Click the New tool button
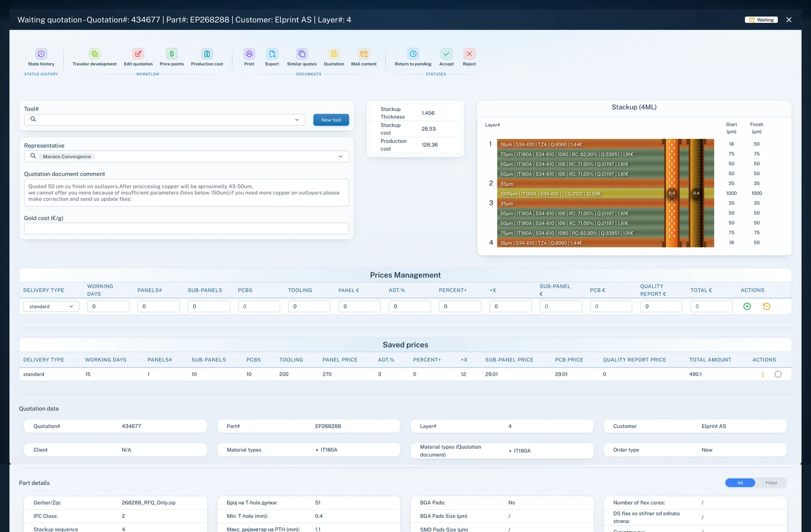Image resolution: width=811 pixels, height=532 pixels. 331,120
